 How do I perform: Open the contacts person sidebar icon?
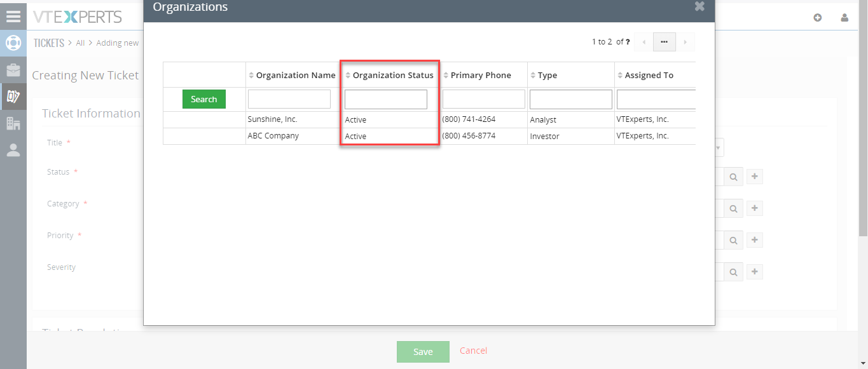[x=13, y=150]
